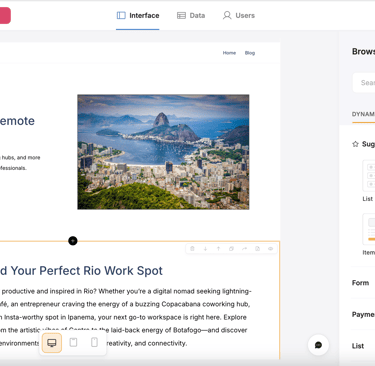
Task: Select the desktop preview mode
Action: (52, 343)
